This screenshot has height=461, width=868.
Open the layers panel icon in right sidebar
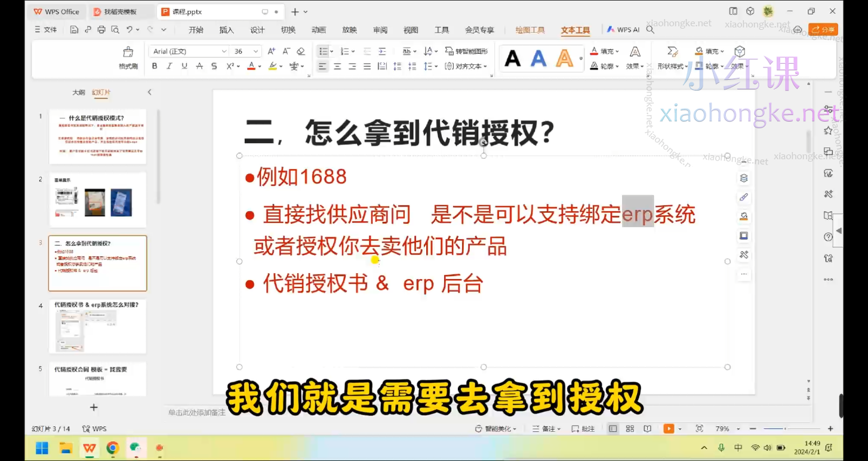tap(743, 178)
